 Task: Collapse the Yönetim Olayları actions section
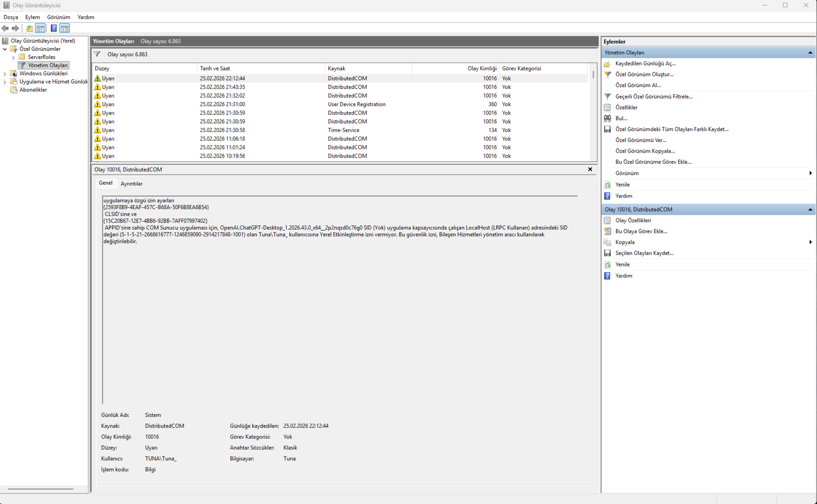[x=810, y=53]
